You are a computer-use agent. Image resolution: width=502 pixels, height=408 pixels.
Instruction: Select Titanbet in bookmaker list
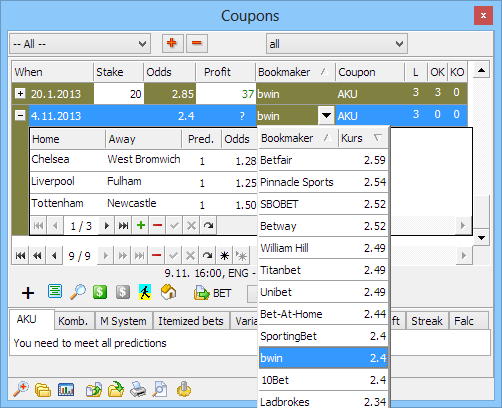tap(323, 270)
